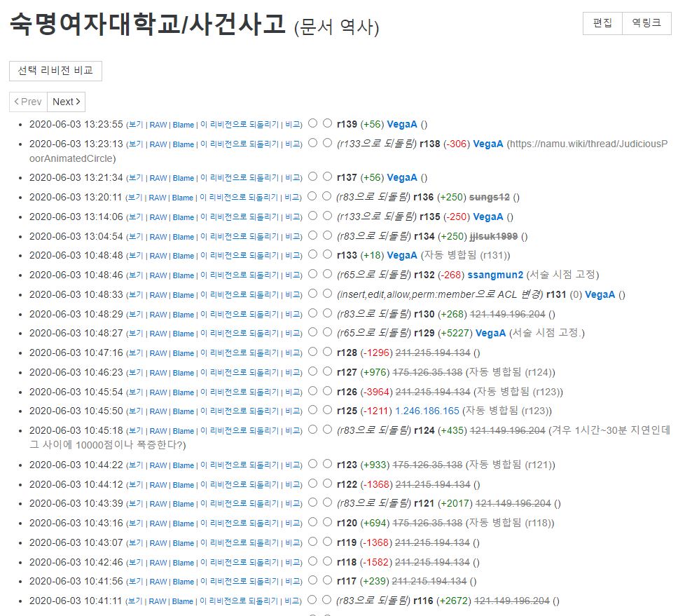Open RAW link for revision r137
The image size is (685, 616).
pos(158,178)
